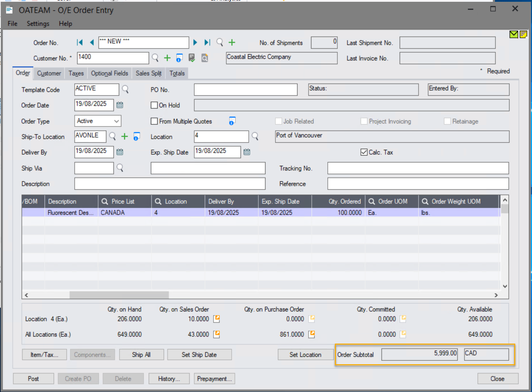532x392 pixels.
Task: Open the Order Type dropdown
Action: (116, 121)
